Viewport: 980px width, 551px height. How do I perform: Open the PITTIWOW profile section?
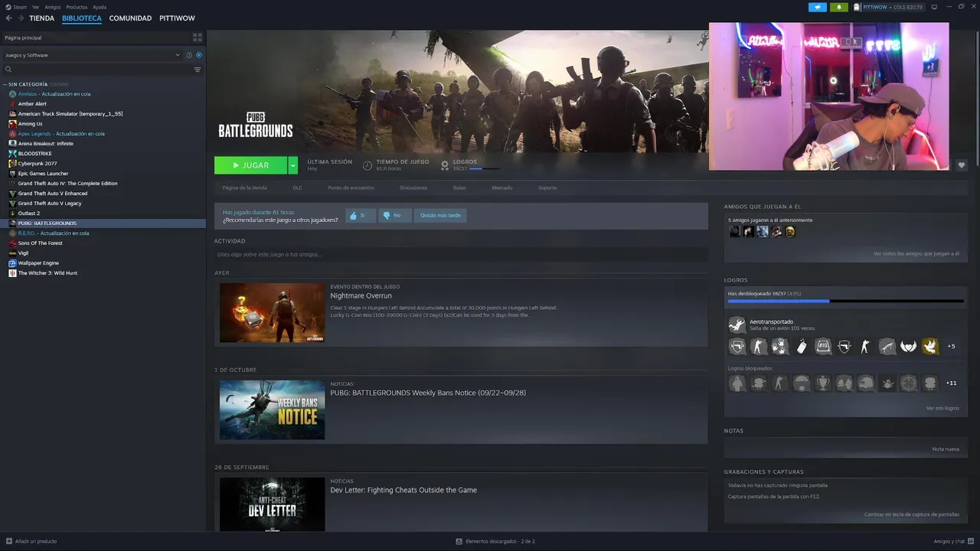coord(177,18)
